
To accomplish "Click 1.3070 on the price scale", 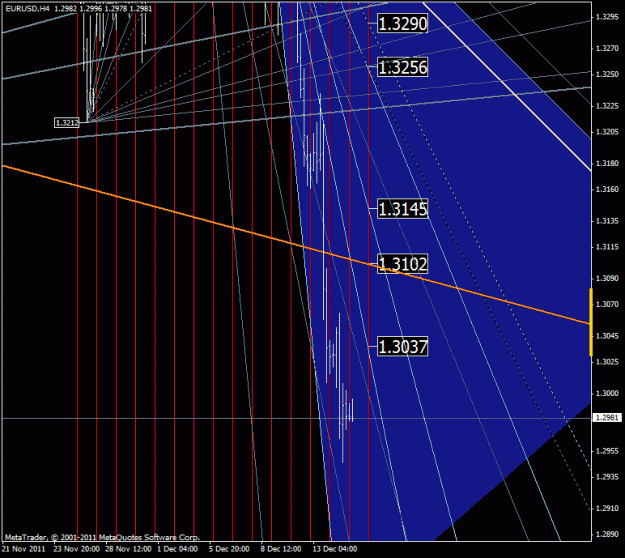I will coord(607,304).
